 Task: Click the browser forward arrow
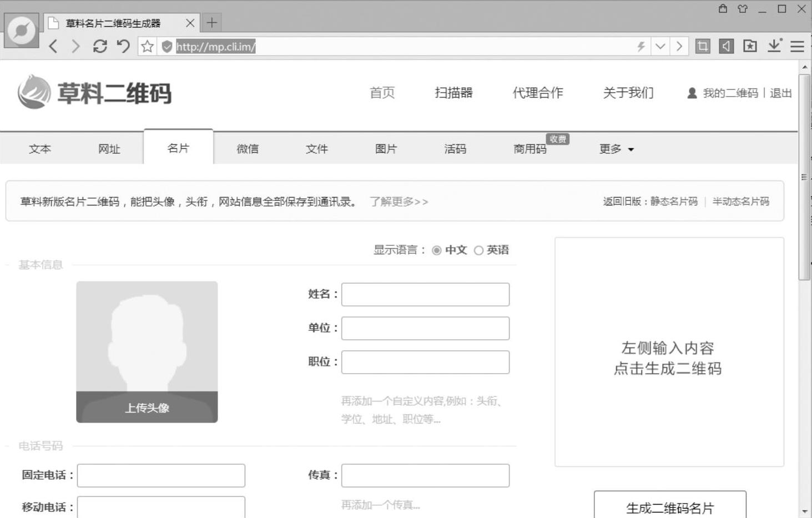[x=76, y=46]
